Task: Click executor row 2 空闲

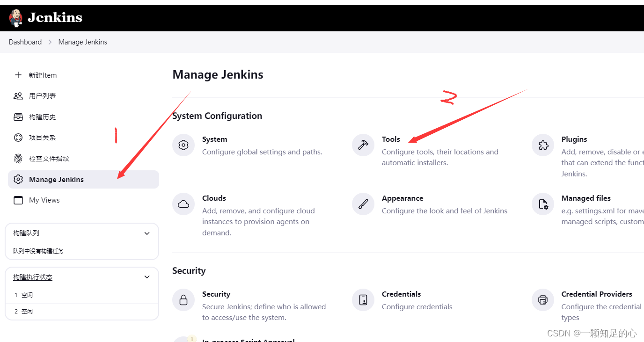Action: (x=82, y=311)
